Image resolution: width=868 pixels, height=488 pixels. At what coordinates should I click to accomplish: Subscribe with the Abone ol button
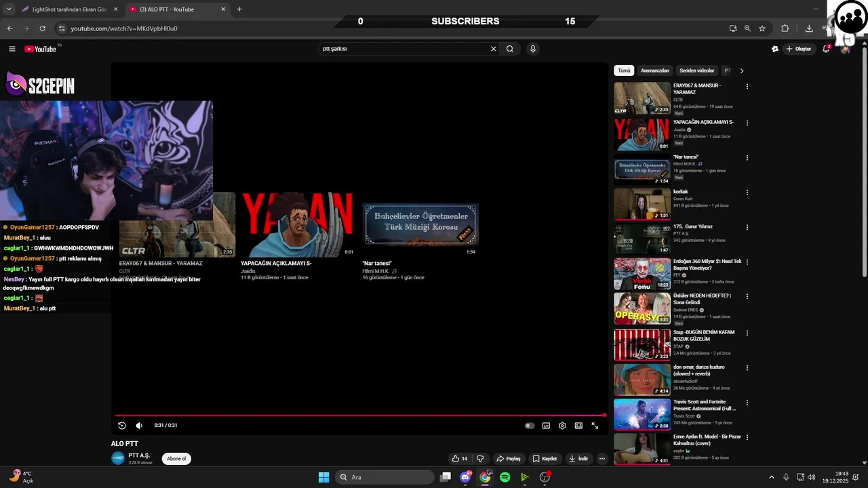pos(176,459)
